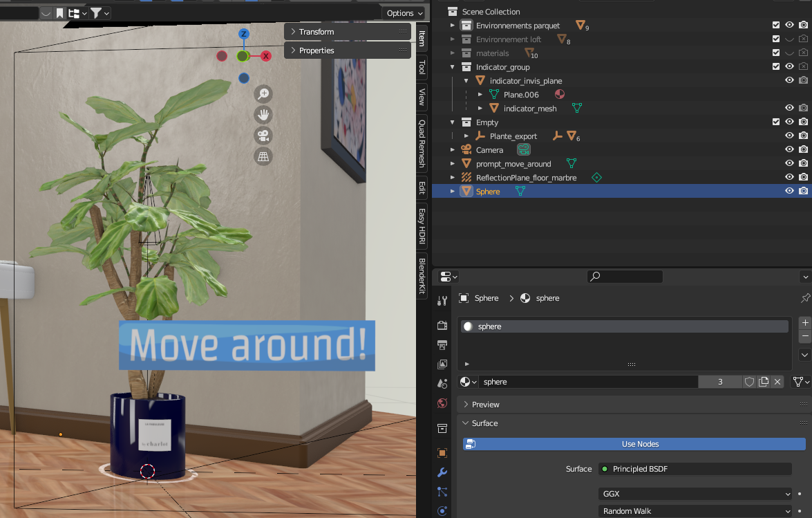Show Environnement loft via closed eye icon
The image size is (812, 518).
tap(789, 39)
